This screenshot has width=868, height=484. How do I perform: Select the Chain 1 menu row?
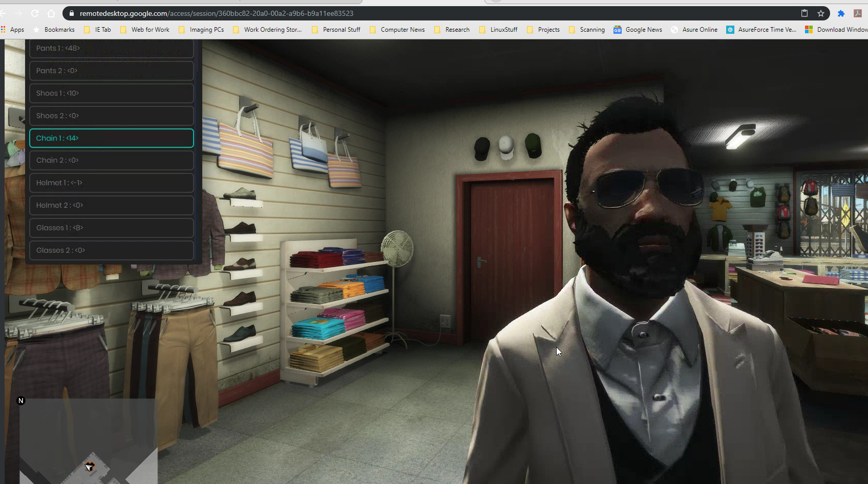[111, 138]
